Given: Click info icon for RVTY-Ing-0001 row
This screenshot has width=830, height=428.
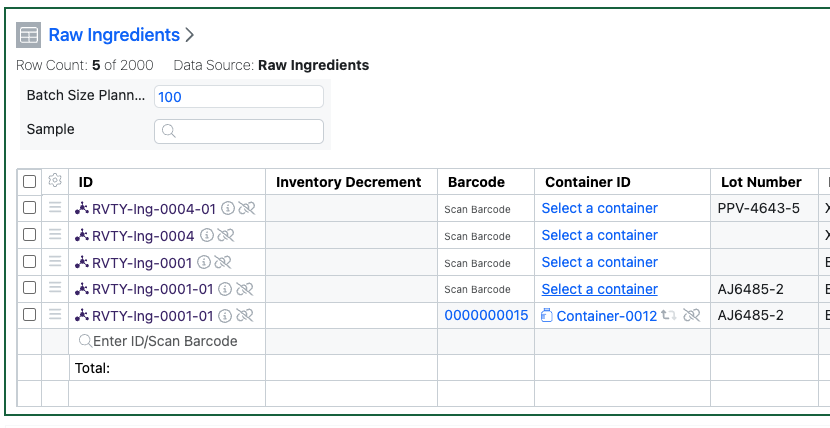Looking at the screenshot, I should (204, 262).
